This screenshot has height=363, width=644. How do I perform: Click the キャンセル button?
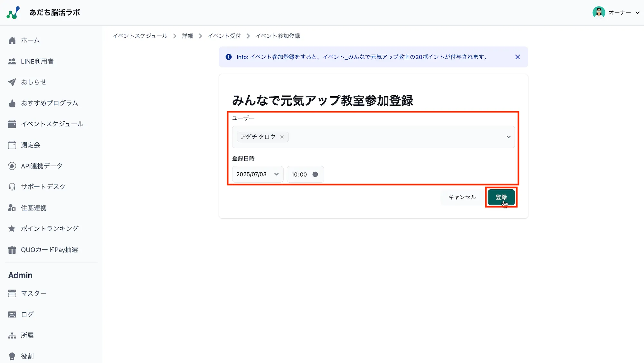(x=462, y=197)
